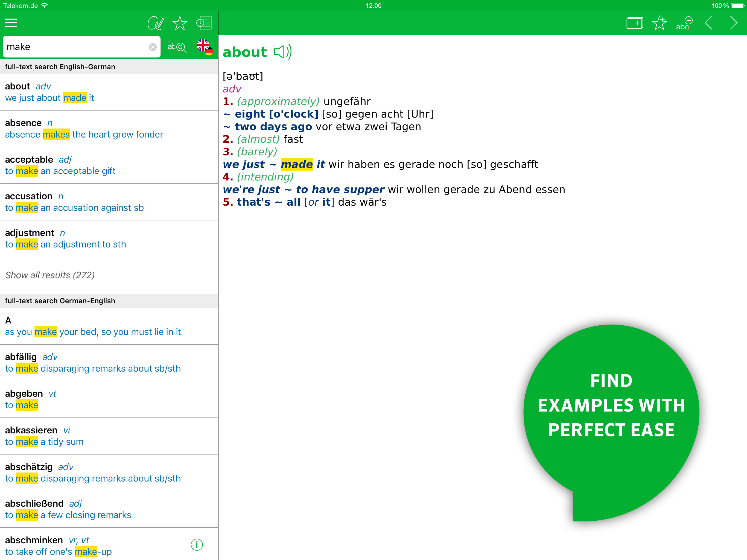Tap 'eight [o'clock]' example phrase
Screen dimensions: 747x560
277,114
